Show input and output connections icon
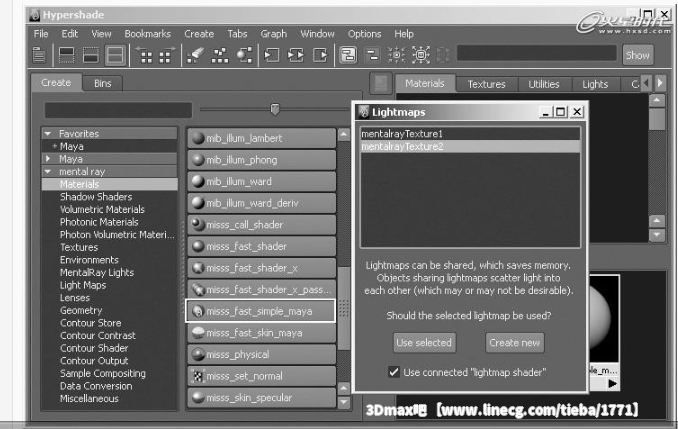678x429 pixels. pyautogui.click(x=296, y=55)
